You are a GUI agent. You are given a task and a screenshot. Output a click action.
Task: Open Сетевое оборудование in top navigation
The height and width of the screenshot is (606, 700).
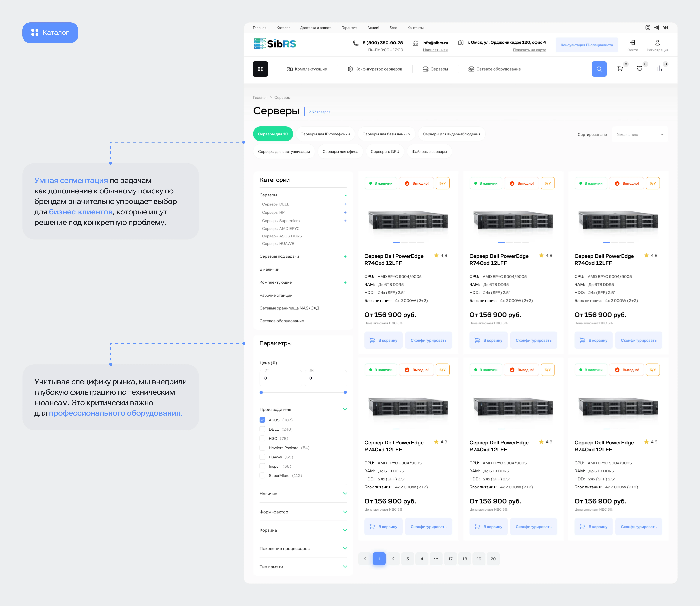495,69
